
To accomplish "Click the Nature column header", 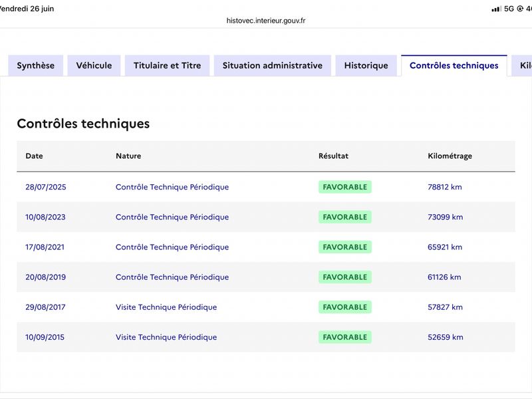I will click(x=128, y=156).
